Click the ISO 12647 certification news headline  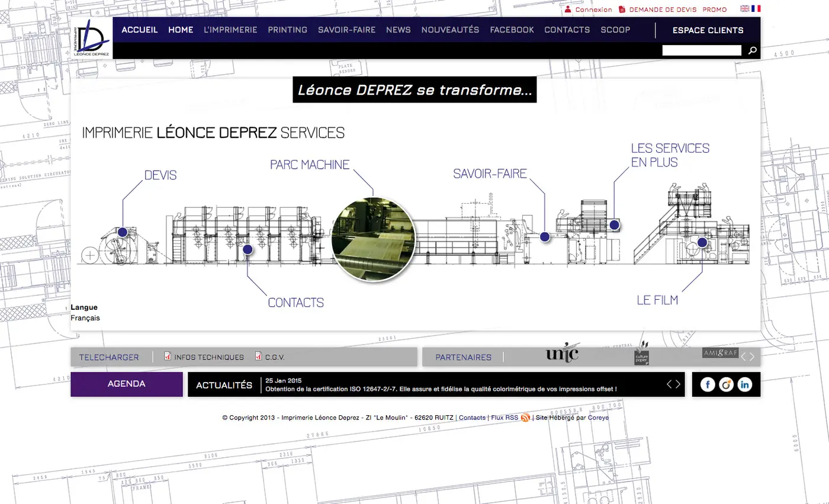[x=441, y=389]
